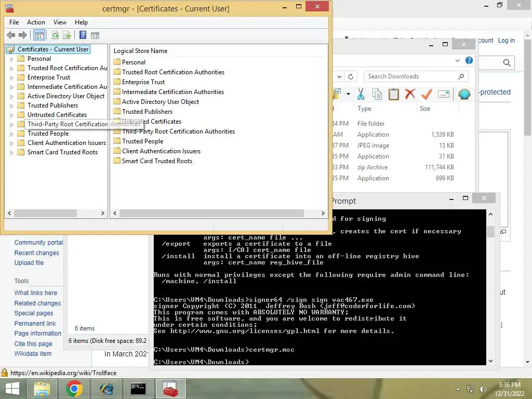
Task: Toggle the Action Pane icon in certmgr
Action: pos(95,35)
